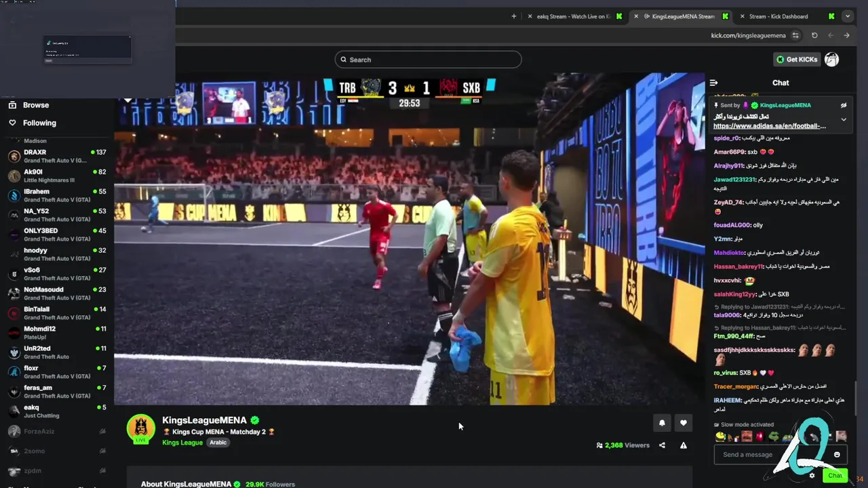Viewport: 868px width, 488px height.
Task: Focus the Kick Search field
Action: click(x=428, y=60)
